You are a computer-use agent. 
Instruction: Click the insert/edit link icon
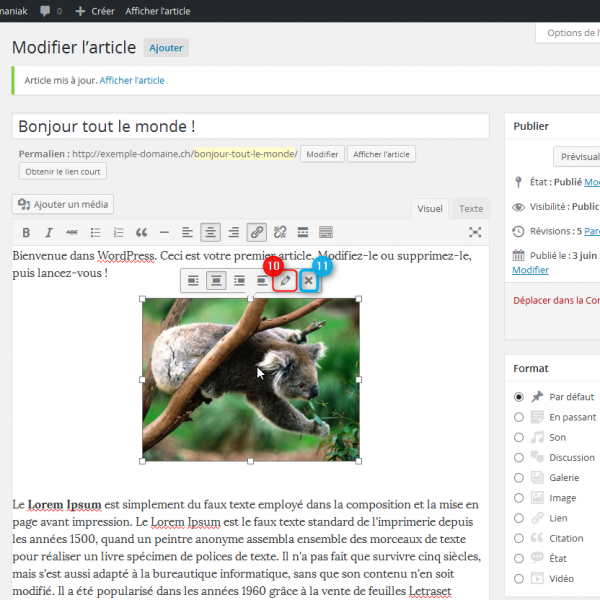point(257,232)
